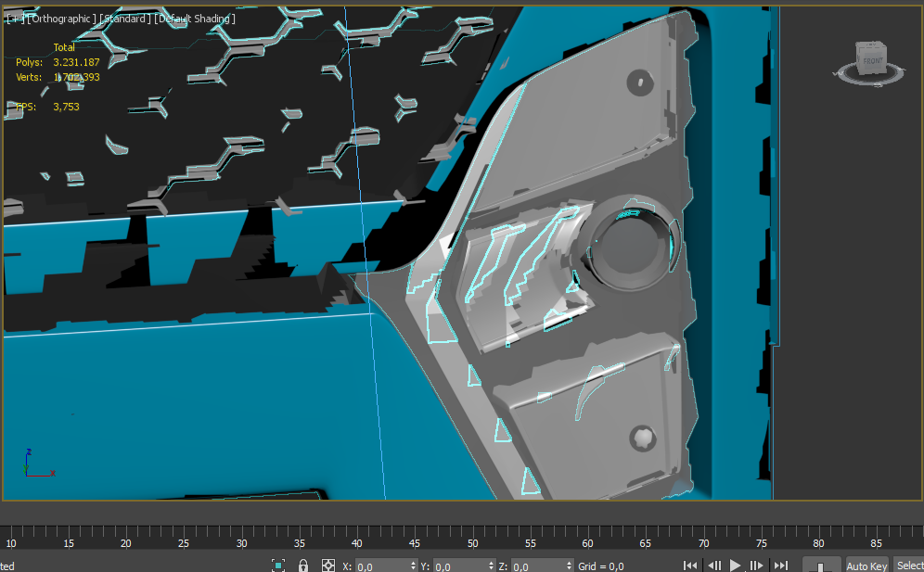The width and height of the screenshot is (924, 572).
Task: Step to the previous frame
Action: (714, 566)
